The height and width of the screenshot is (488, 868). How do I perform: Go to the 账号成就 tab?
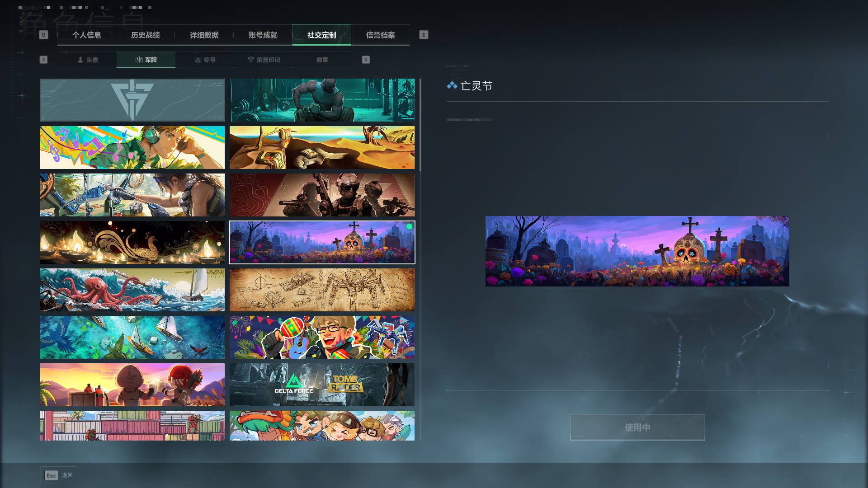[263, 35]
